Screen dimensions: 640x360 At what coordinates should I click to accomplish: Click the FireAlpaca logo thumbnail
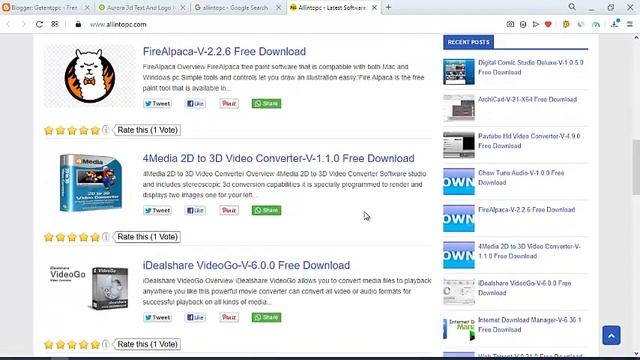(89, 76)
